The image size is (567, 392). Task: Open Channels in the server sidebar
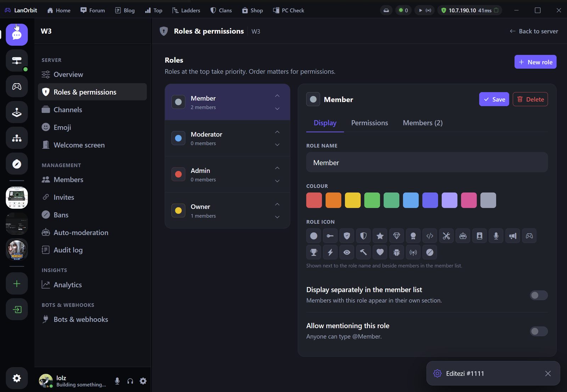tap(92, 110)
